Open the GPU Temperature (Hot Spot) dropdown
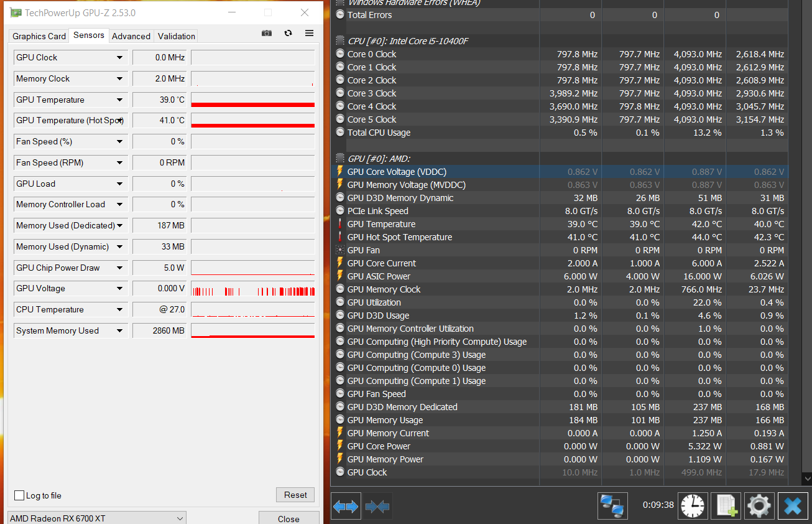The height and width of the screenshot is (524, 812). click(121, 121)
